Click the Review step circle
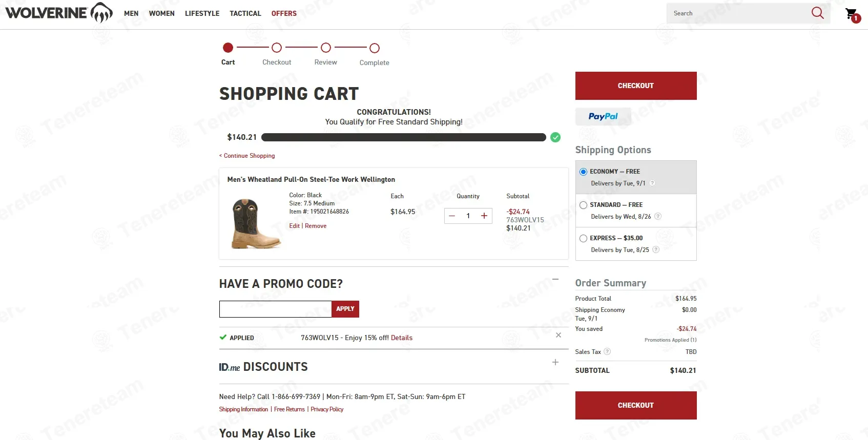Image resolution: width=868 pixels, height=440 pixels. pyautogui.click(x=326, y=48)
